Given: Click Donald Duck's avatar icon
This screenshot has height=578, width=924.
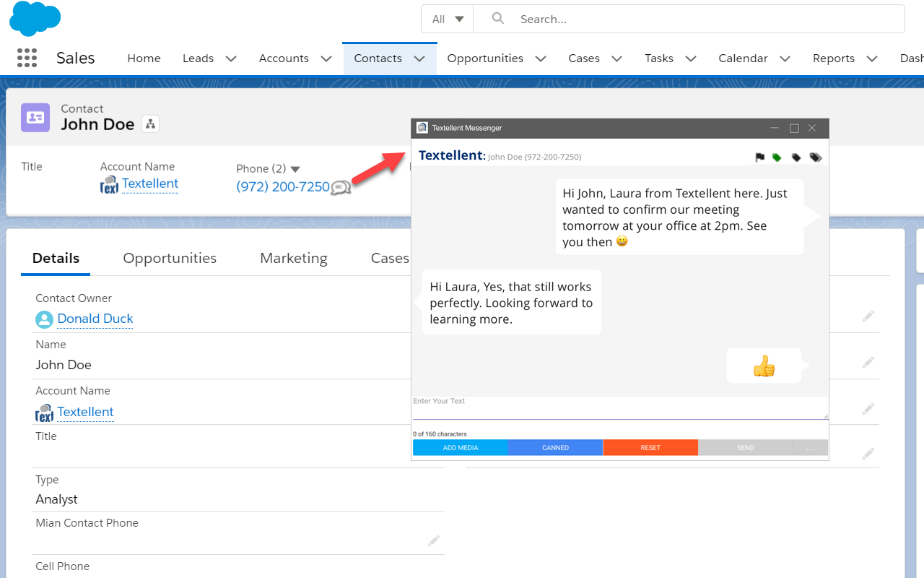Looking at the screenshot, I should (44, 319).
